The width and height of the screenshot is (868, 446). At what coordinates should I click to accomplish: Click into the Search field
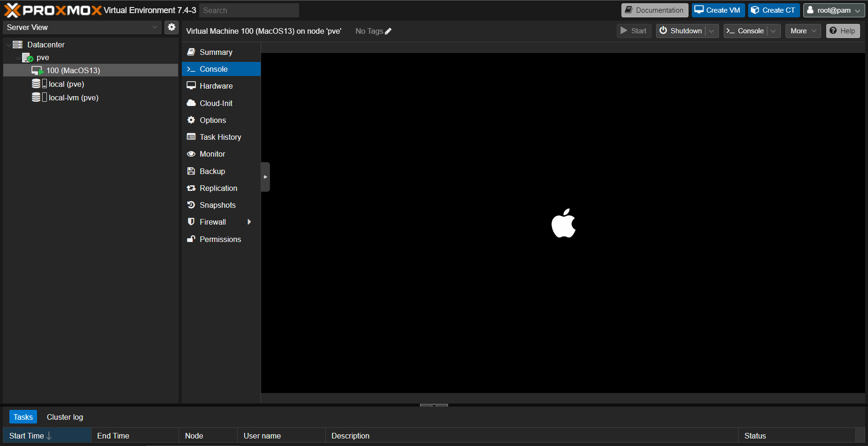pyautogui.click(x=249, y=10)
